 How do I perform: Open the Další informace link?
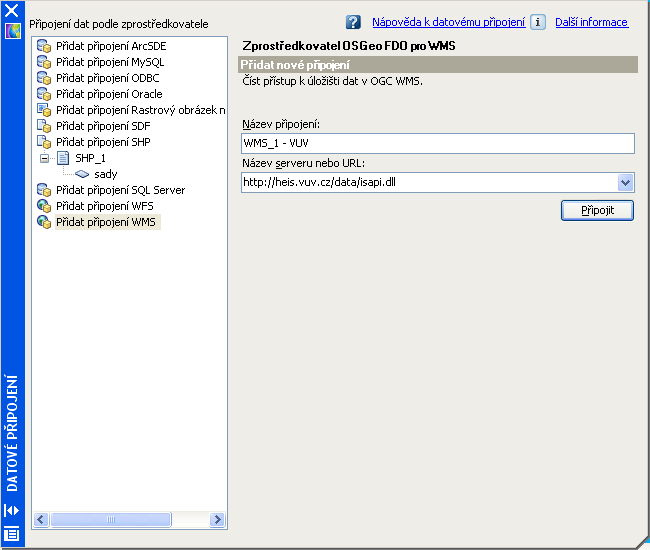coord(591,22)
